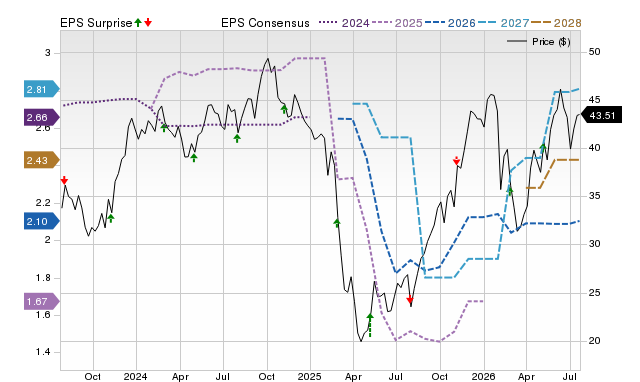Click the x-axis label 2024
Viewport: 640px width, 382px height.
[136, 376]
